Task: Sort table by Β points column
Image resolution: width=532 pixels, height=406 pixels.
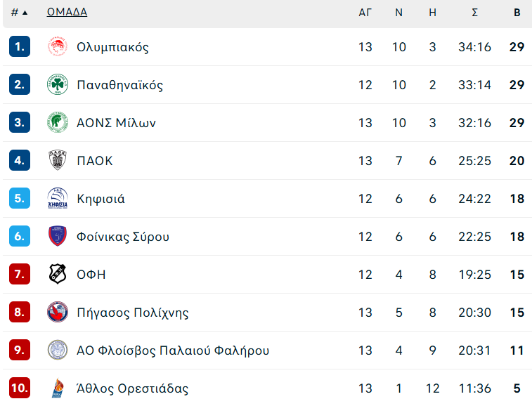Action: (x=517, y=12)
